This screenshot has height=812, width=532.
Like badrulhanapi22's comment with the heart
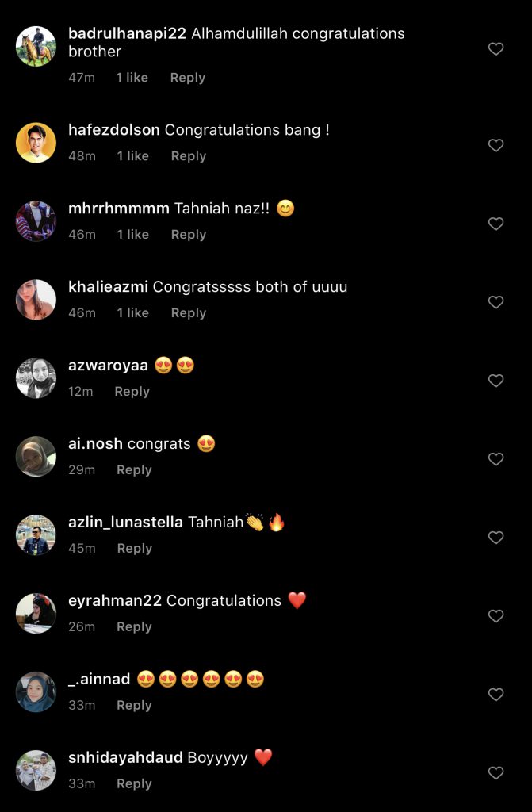pyautogui.click(x=496, y=49)
